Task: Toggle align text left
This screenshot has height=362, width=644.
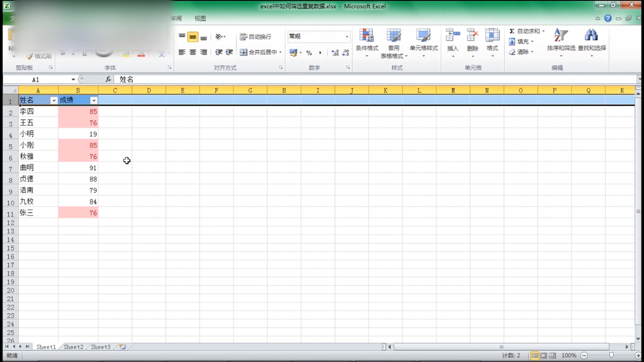Action: point(182,52)
